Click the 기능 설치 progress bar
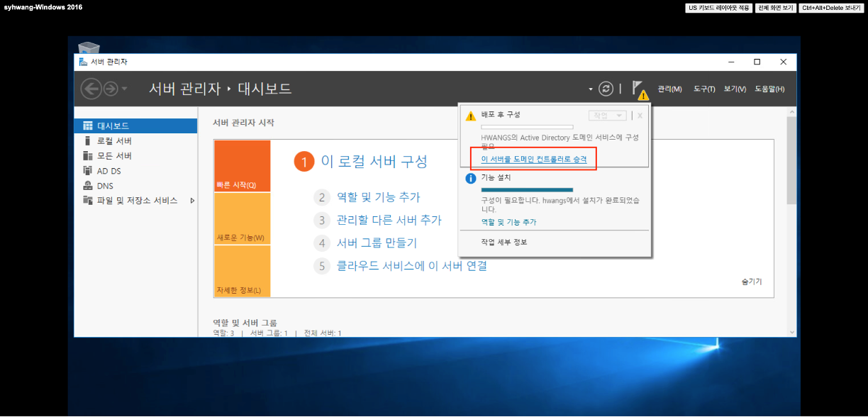The image size is (868, 417). click(527, 190)
